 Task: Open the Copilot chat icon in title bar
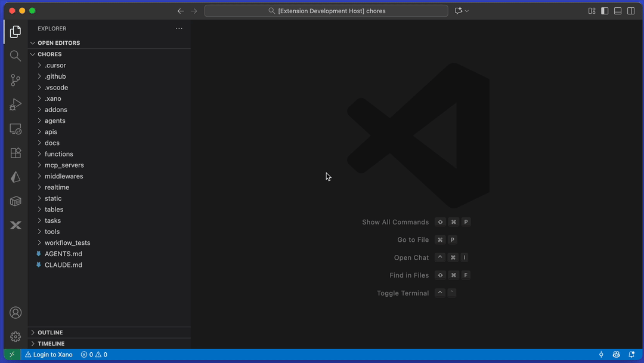tap(459, 11)
